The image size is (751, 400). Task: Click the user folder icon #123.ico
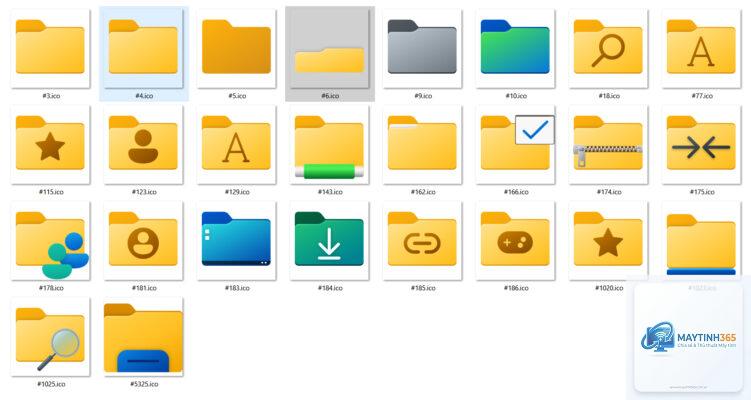click(x=143, y=144)
